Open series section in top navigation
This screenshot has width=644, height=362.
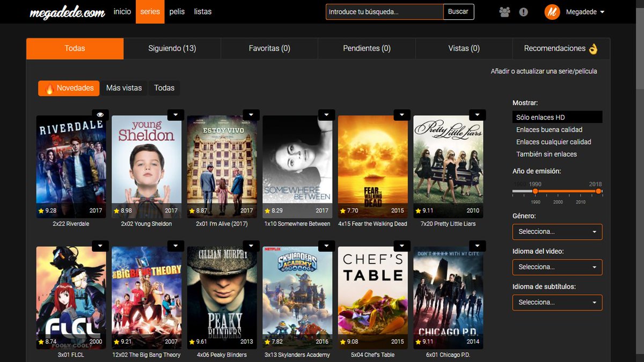(x=150, y=12)
